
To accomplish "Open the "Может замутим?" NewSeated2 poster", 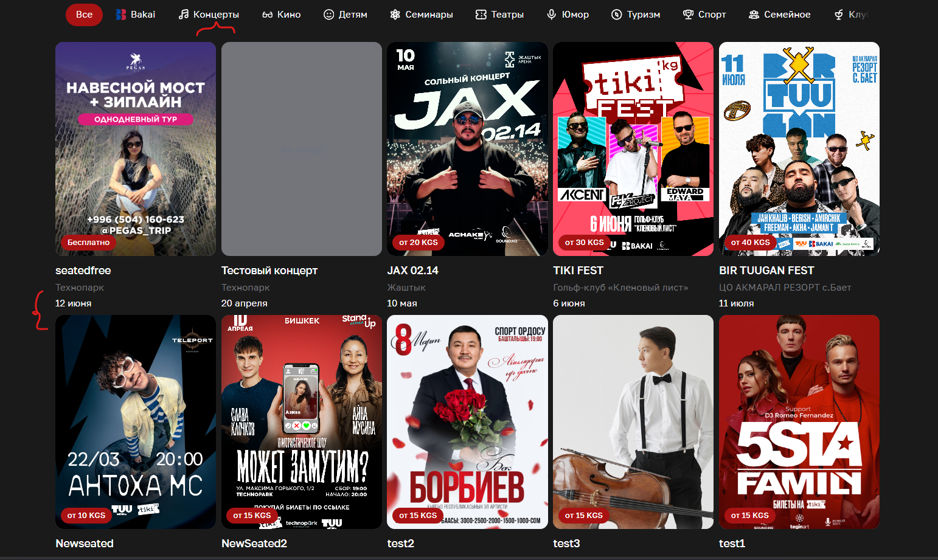I will tap(302, 422).
